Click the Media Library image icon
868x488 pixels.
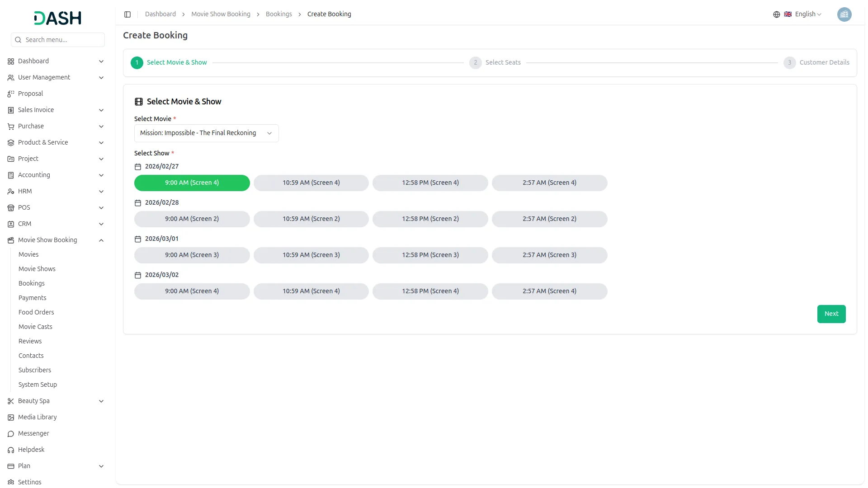tap(11, 418)
